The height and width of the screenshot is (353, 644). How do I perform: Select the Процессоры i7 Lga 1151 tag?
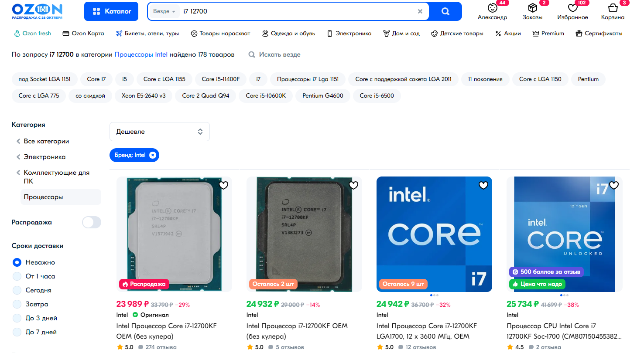click(x=308, y=79)
